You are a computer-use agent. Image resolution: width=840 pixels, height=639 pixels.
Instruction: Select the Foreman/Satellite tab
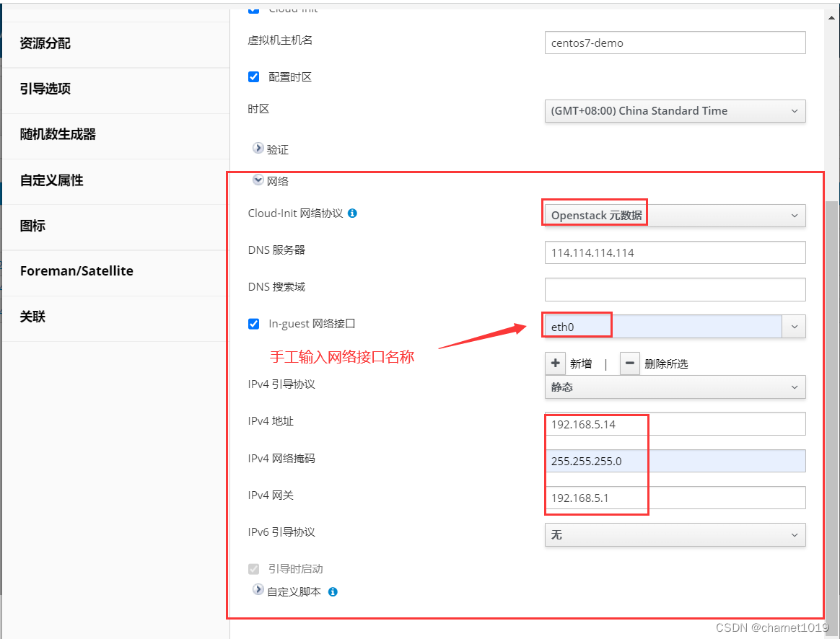[x=115, y=273]
